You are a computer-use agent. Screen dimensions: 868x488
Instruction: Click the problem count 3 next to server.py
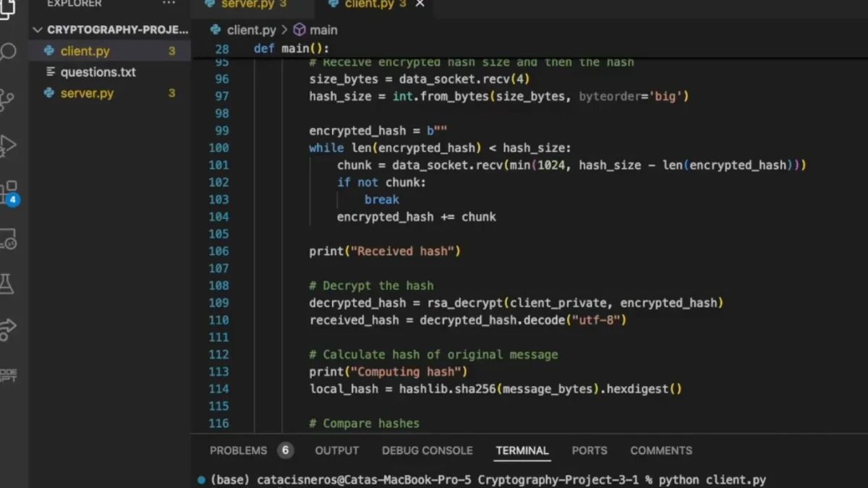pyautogui.click(x=172, y=93)
